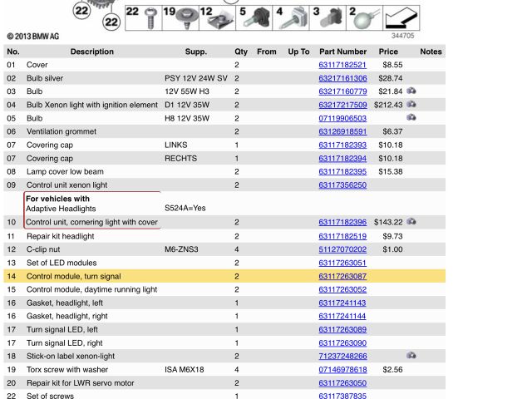Click the notes icon for the H3 bulb row

click(411, 91)
